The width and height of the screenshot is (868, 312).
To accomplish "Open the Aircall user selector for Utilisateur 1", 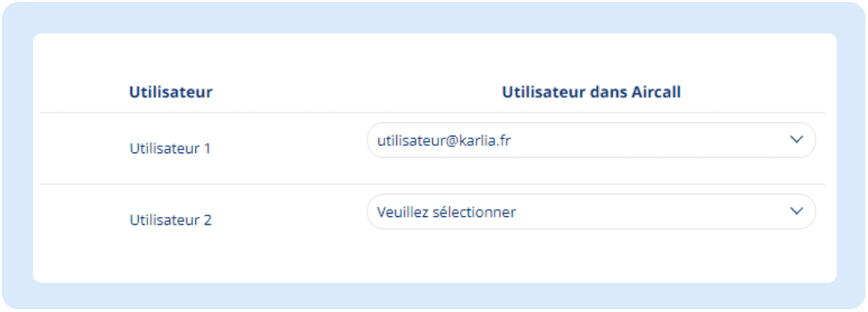I will click(591, 140).
